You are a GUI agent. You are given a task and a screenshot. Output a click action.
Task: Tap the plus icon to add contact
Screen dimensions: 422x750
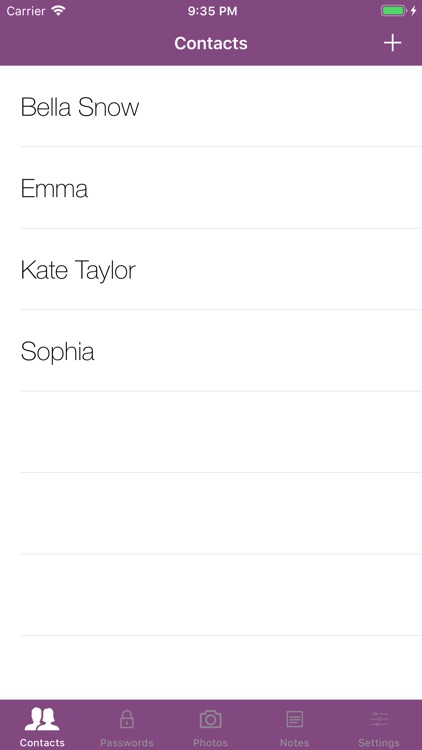pos(392,43)
